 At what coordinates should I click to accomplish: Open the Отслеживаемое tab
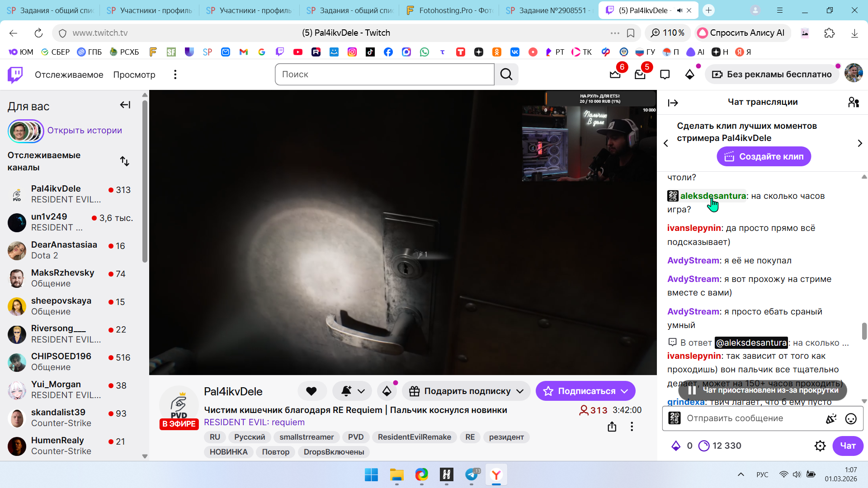click(69, 75)
